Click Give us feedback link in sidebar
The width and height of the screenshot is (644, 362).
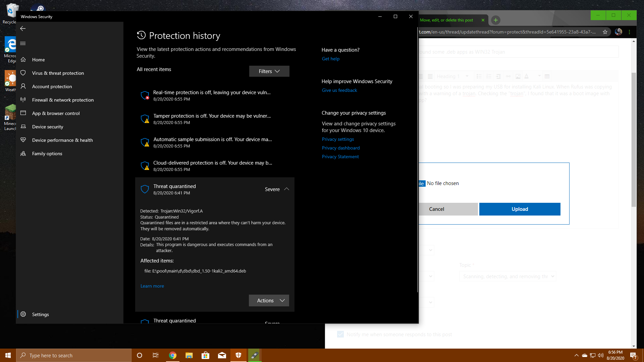pyautogui.click(x=339, y=90)
